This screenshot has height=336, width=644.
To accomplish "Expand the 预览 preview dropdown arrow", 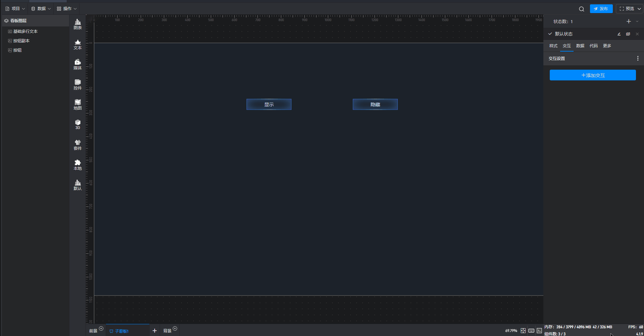I will click(x=639, y=9).
